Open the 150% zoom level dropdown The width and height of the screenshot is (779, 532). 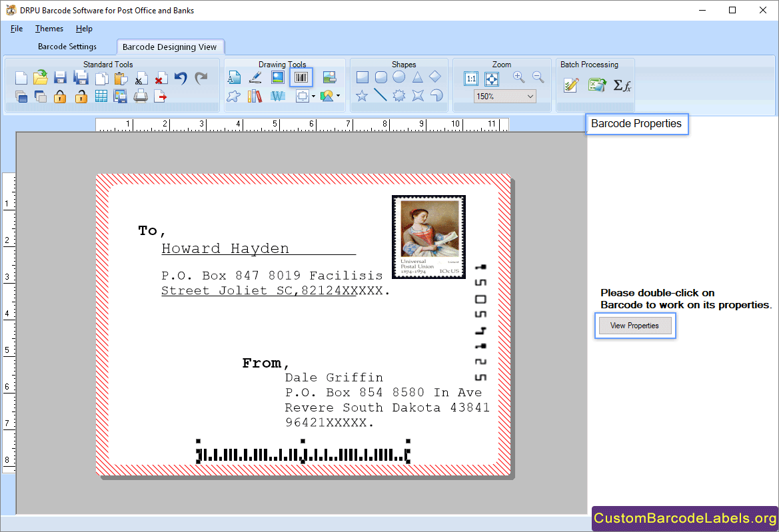pyautogui.click(x=504, y=97)
